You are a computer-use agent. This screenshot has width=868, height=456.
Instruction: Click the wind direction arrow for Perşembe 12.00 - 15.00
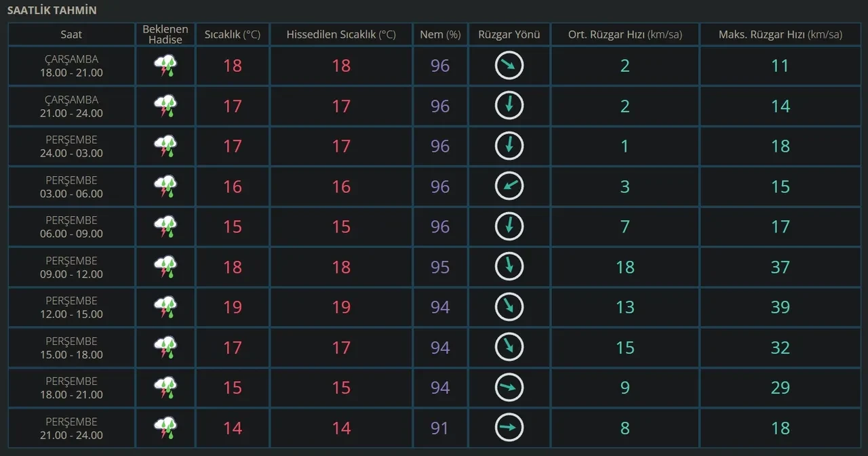[x=509, y=307]
